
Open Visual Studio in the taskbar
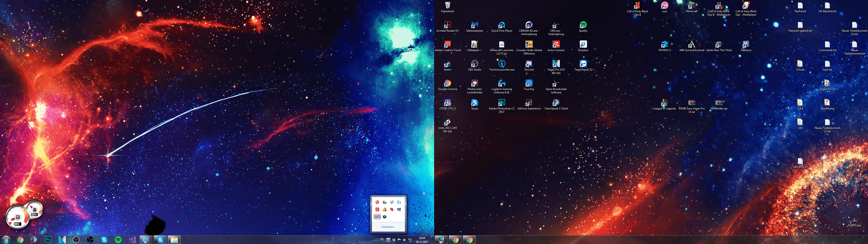[132, 240]
